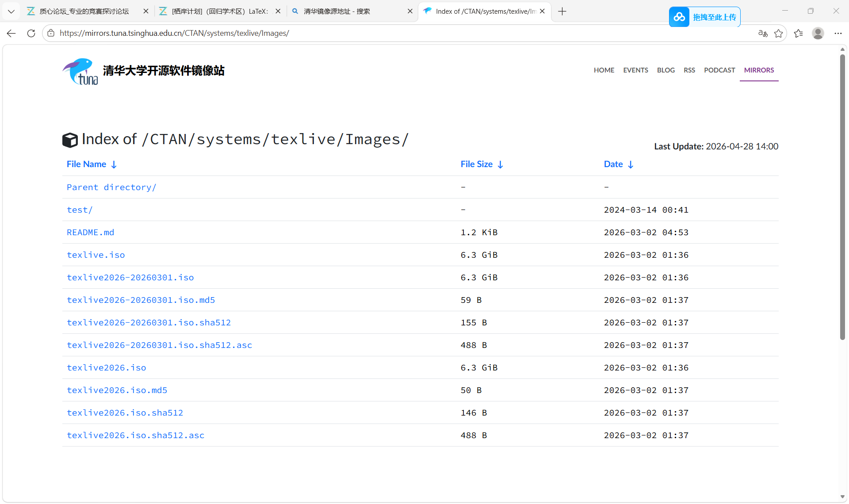
Task: Reload the page with the refresh icon
Action: coord(31,33)
